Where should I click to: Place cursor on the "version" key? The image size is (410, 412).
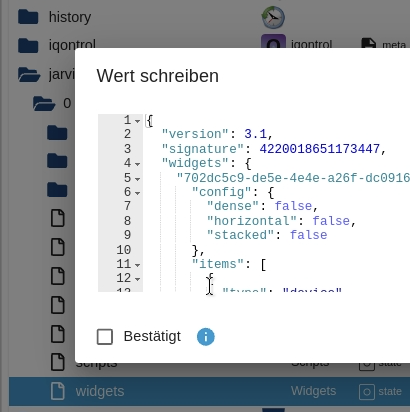point(195,134)
